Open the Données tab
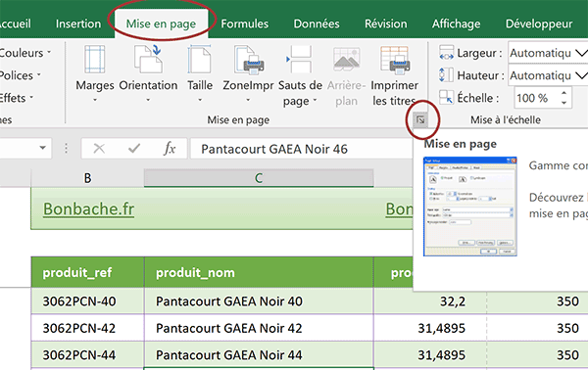The width and height of the screenshot is (588, 370). [317, 23]
